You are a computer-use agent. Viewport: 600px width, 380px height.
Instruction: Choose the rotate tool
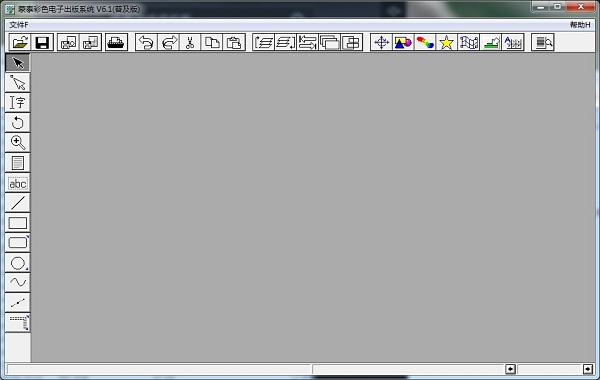(x=18, y=123)
